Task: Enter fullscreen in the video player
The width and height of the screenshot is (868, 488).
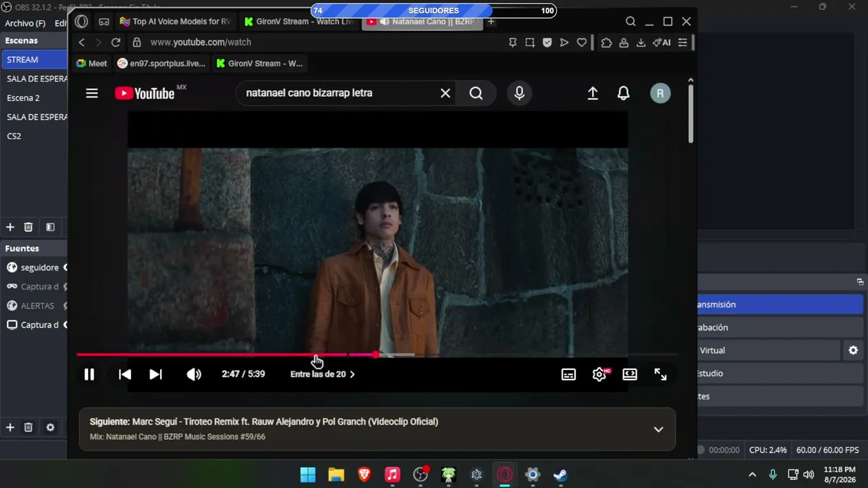Action: pos(660,374)
